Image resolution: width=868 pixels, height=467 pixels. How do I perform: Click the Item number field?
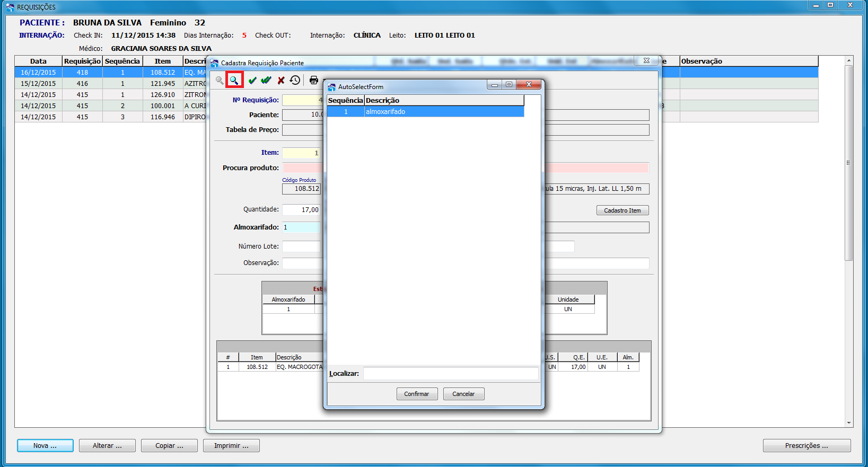(301, 153)
